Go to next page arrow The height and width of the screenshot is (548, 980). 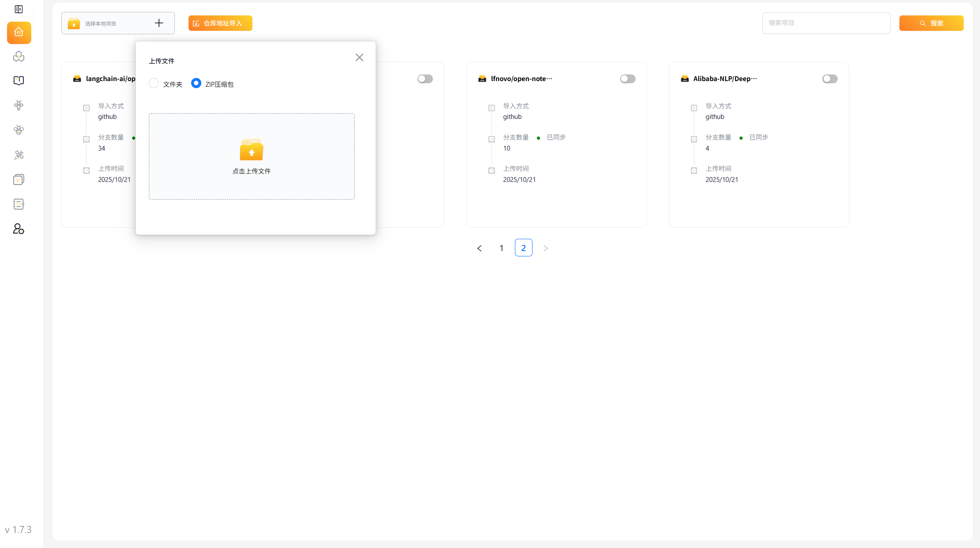click(546, 248)
